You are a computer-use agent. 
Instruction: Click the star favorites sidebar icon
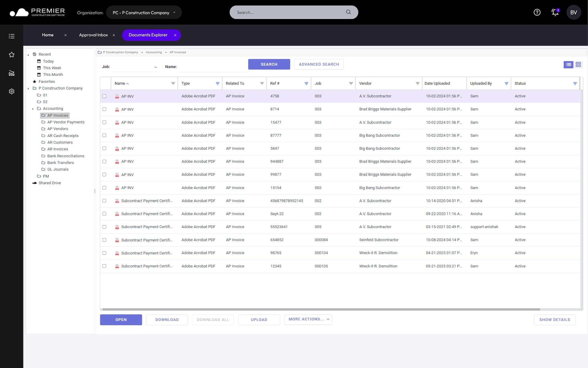click(x=12, y=55)
